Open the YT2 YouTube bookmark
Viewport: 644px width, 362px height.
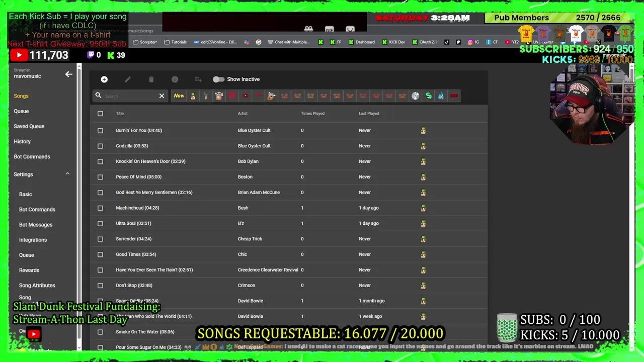point(512,42)
